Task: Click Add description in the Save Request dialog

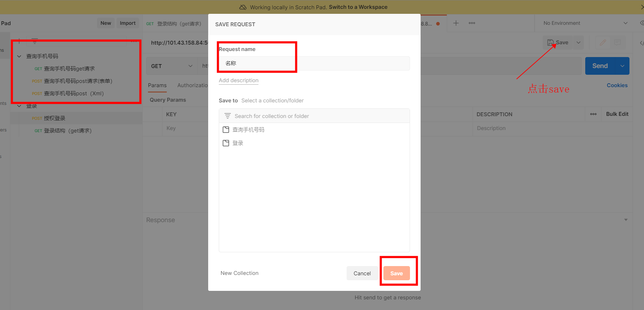Action: pyautogui.click(x=239, y=80)
